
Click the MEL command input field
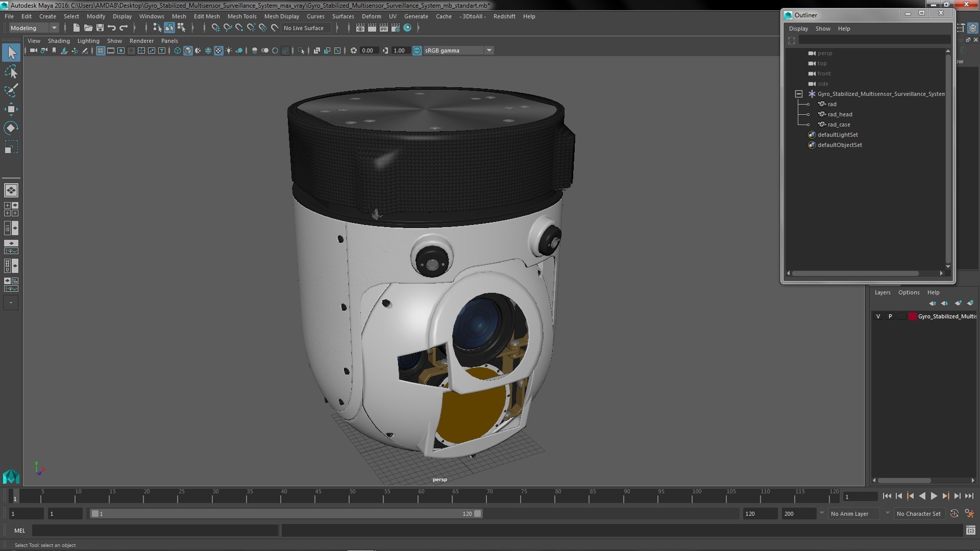pyautogui.click(x=155, y=531)
